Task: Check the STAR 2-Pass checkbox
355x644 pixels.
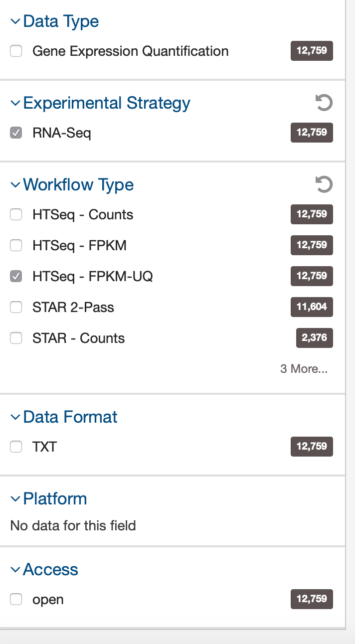Action: coord(16,307)
